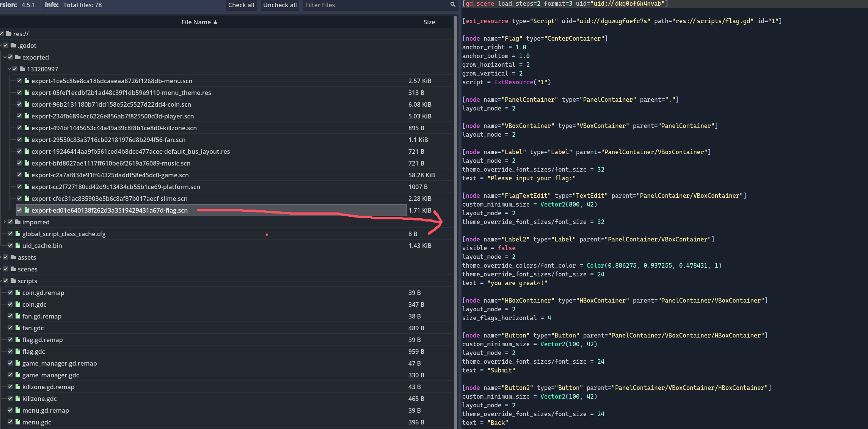
Task: Uncheck the export coin.scn file checkbox
Action: [19, 104]
